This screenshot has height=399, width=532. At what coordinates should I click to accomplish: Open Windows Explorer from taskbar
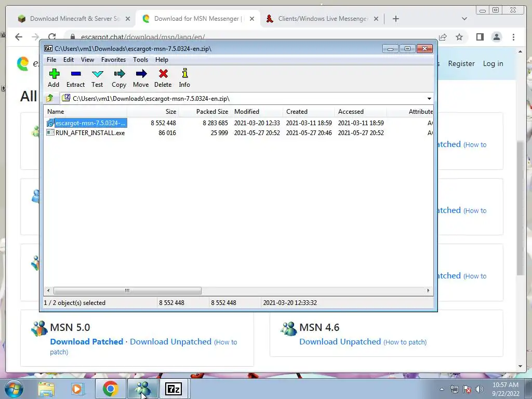point(46,389)
